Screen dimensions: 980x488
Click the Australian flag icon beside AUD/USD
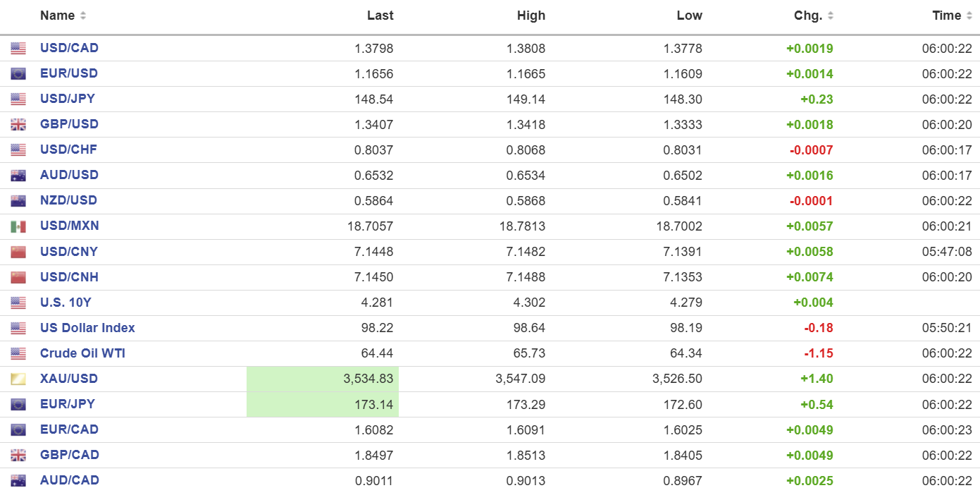click(18, 176)
